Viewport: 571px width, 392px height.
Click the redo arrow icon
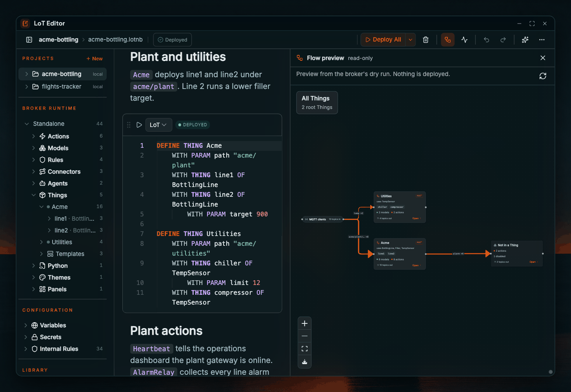[x=503, y=40]
